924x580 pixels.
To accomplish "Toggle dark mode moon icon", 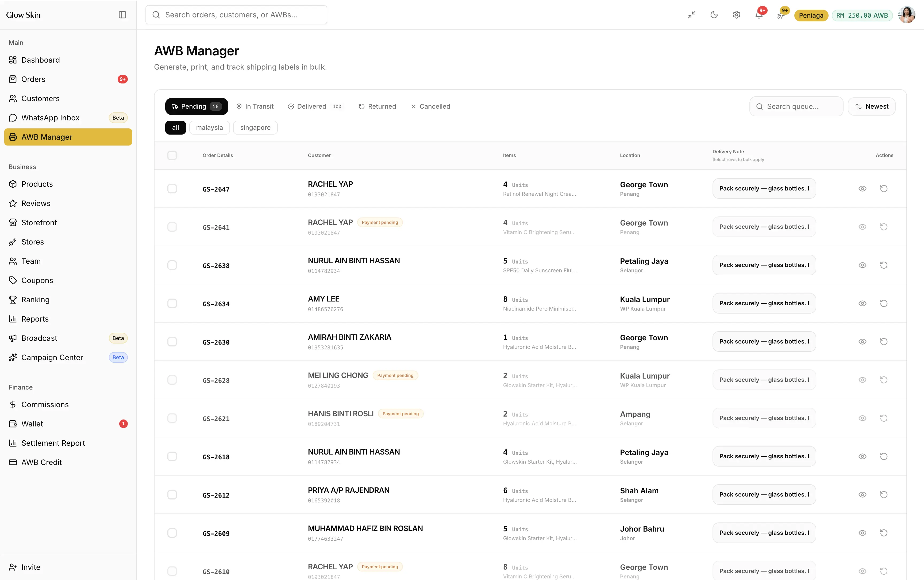I will pyautogui.click(x=714, y=15).
